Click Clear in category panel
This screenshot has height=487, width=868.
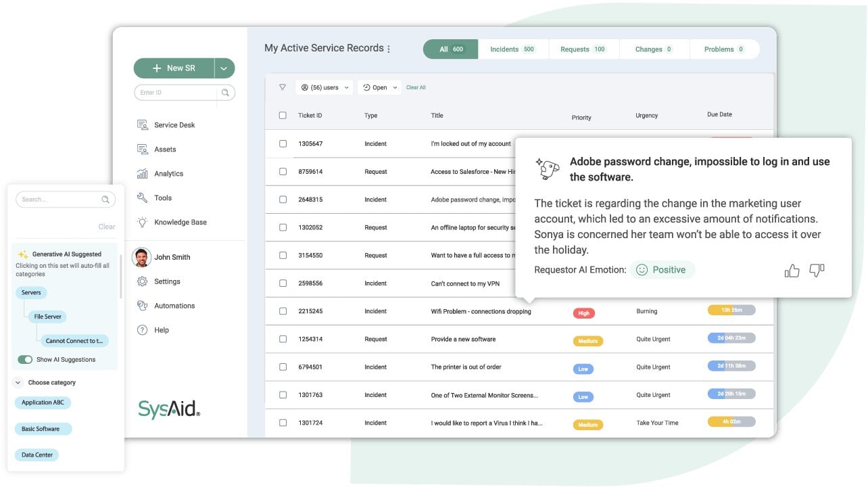click(x=107, y=227)
